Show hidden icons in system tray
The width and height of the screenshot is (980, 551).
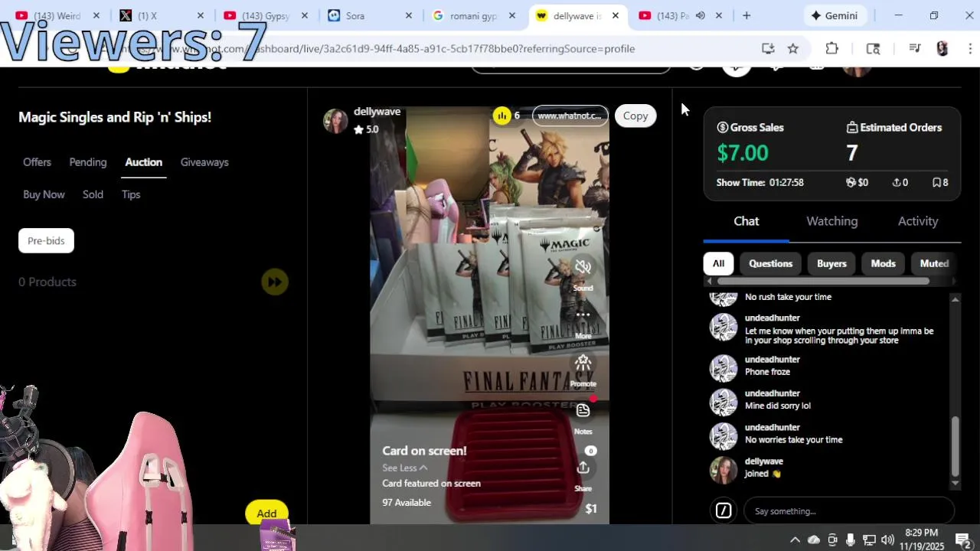(795, 540)
